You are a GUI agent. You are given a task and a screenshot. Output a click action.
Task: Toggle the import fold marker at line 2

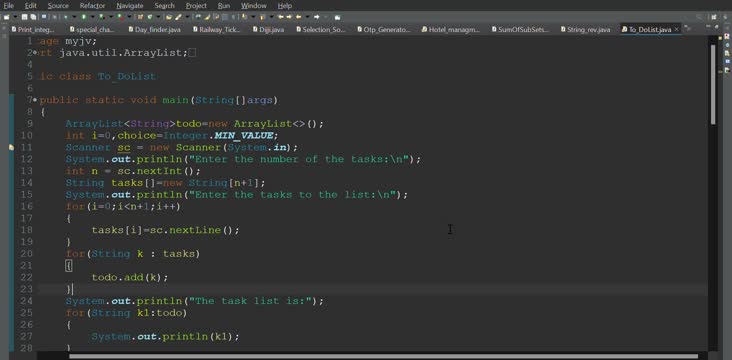pyautogui.click(x=35, y=53)
